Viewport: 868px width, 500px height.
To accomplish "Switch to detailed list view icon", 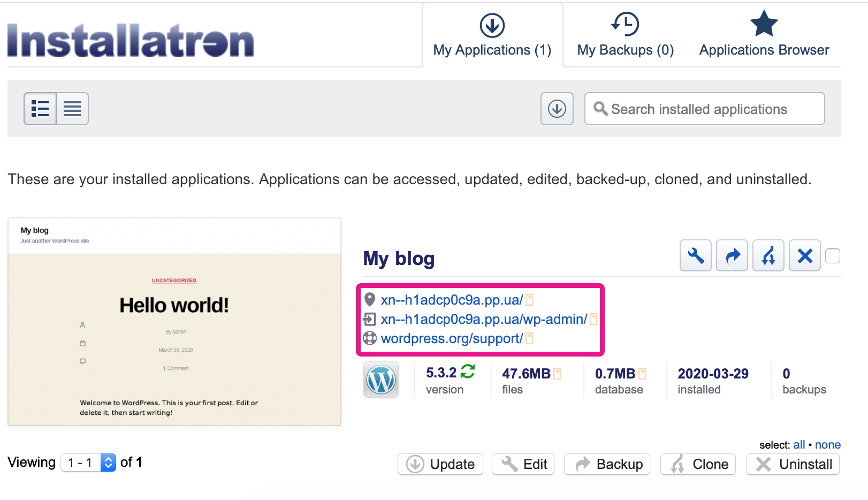I will click(x=40, y=109).
